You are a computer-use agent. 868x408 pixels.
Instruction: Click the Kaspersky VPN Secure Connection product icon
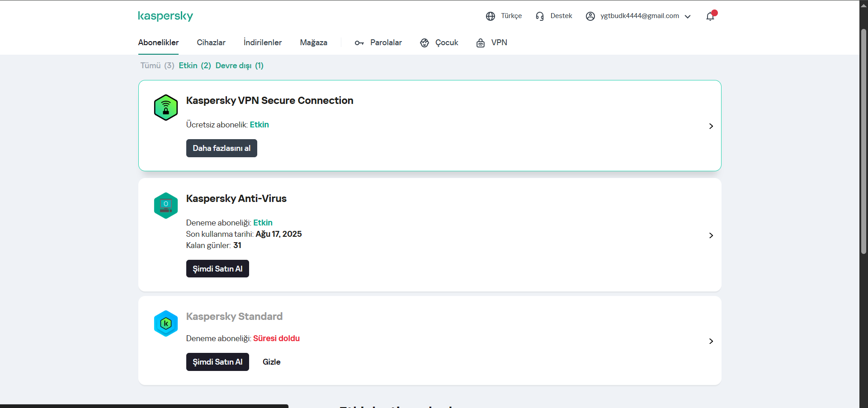pyautogui.click(x=166, y=108)
